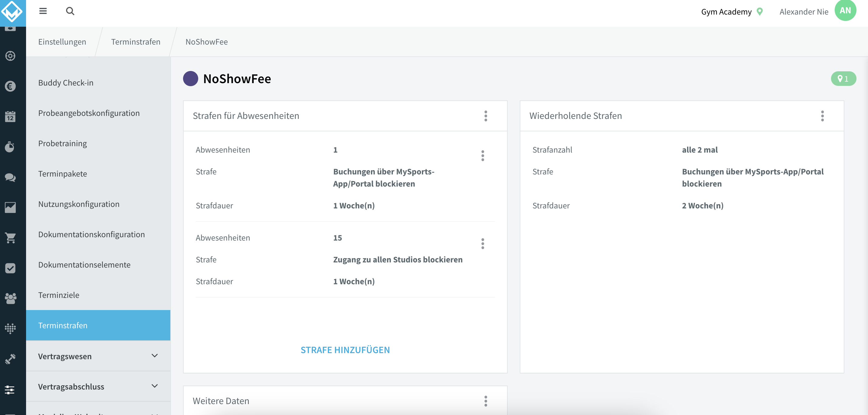Open options for the 15 Abwesenheiten penalty
This screenshot has width=868, height=415.
pyautogui.click(x=482, y=244)
